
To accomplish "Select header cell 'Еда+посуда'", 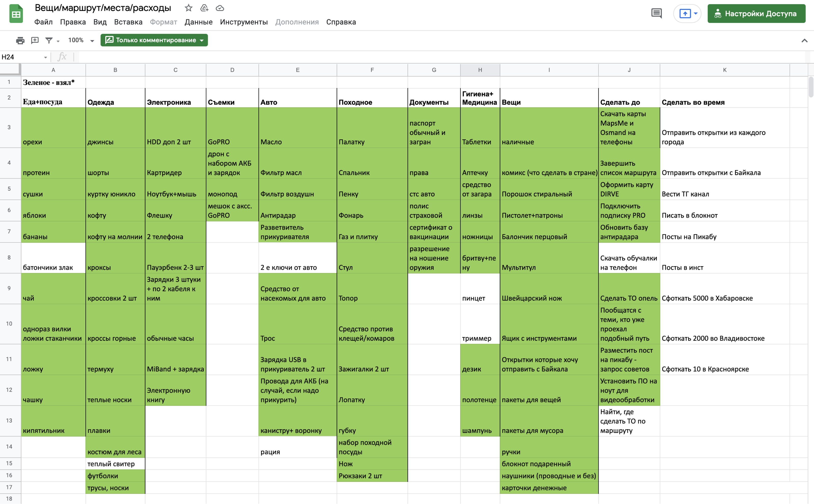I will click(x=53, y=98).
